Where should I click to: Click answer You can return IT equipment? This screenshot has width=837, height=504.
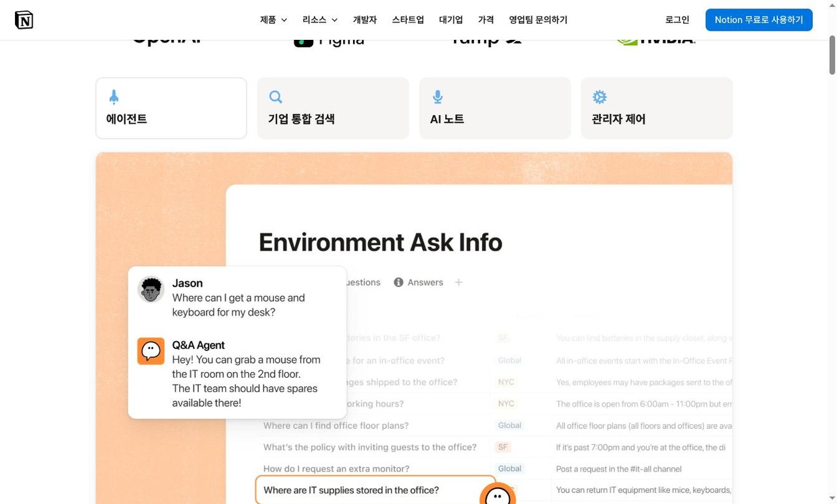coord(643,490)
